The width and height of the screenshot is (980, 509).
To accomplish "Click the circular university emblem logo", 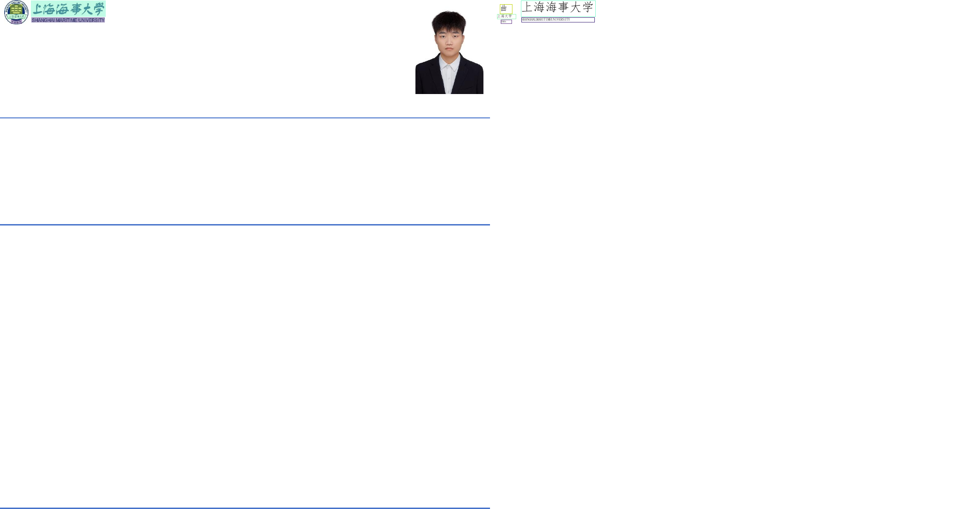I will tap(16, 12).
